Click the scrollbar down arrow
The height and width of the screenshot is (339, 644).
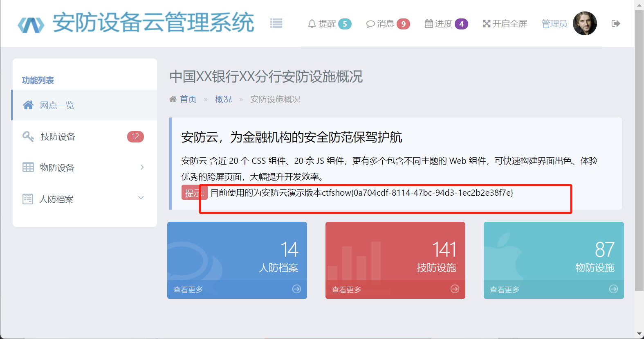click(639, 334)
